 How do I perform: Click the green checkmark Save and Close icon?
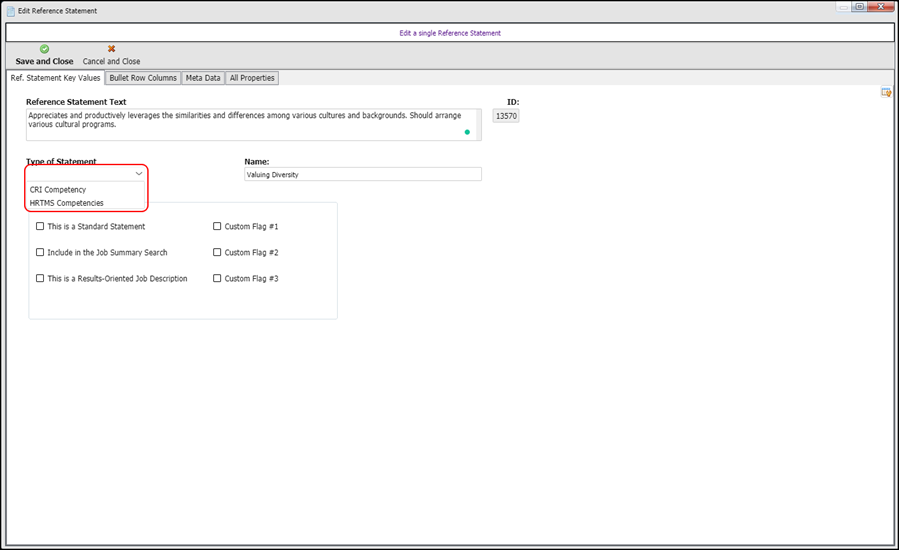click(x=44, y=49)
